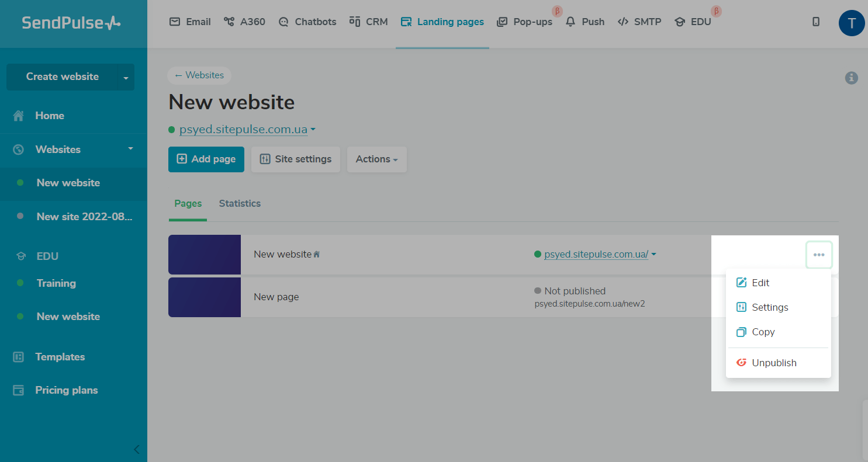The width and height of the screenshot is (868, 462).
Task: Open the user avatar T menu
Action: (x=852, y=23)
